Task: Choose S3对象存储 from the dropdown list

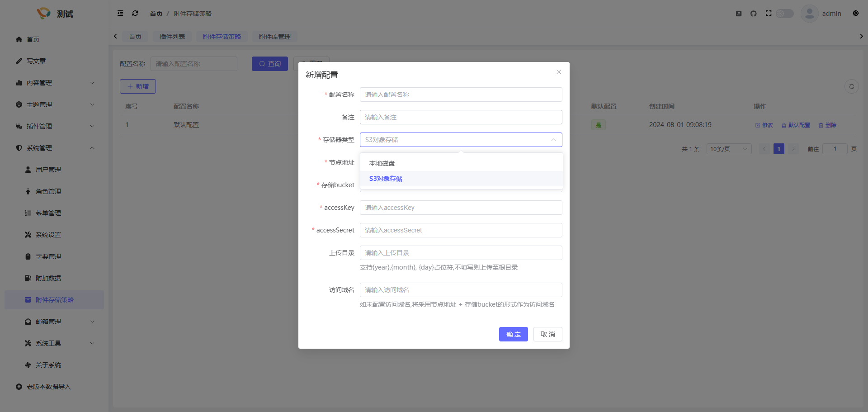Action: pos(386,179)
